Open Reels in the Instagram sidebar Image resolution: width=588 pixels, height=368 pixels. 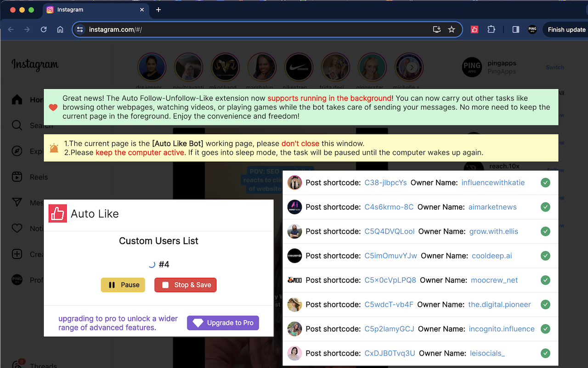(x=17, y=177)
